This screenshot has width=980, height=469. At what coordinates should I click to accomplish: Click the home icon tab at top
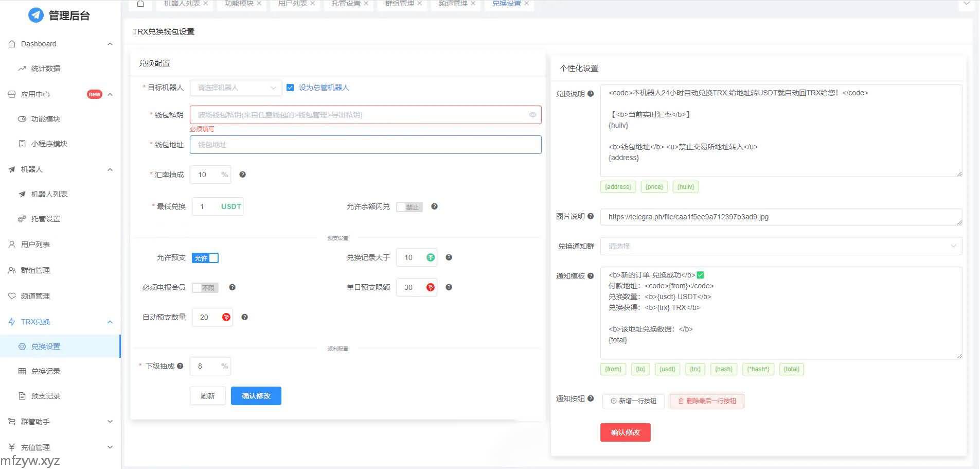pyautogui.click(x=140, y=4)
